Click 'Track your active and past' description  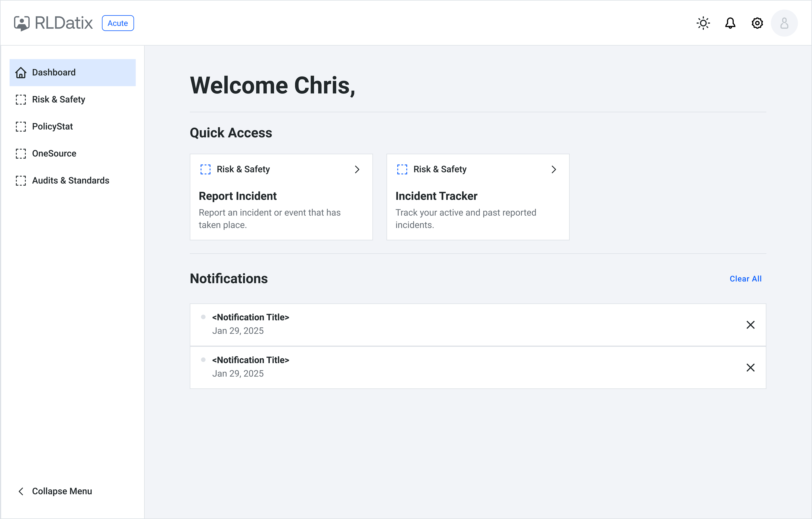466,219
